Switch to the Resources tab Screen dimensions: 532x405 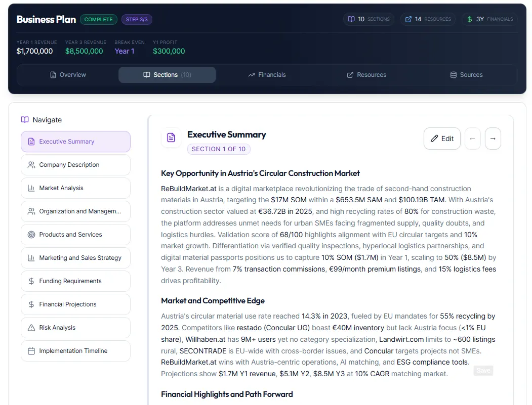[366, 75]
